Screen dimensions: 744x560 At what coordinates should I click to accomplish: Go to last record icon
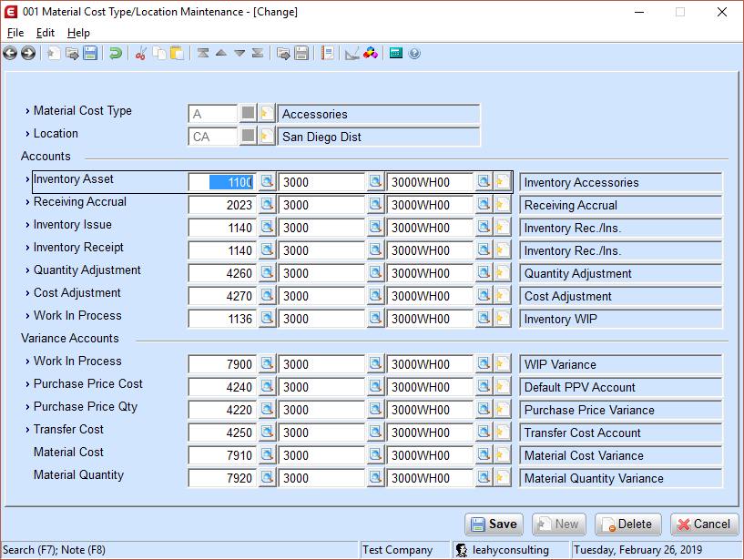point(258,53)
